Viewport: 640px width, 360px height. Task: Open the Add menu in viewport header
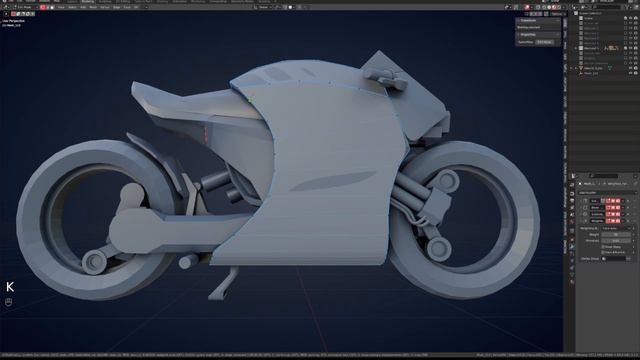click(x=83, y=7)
